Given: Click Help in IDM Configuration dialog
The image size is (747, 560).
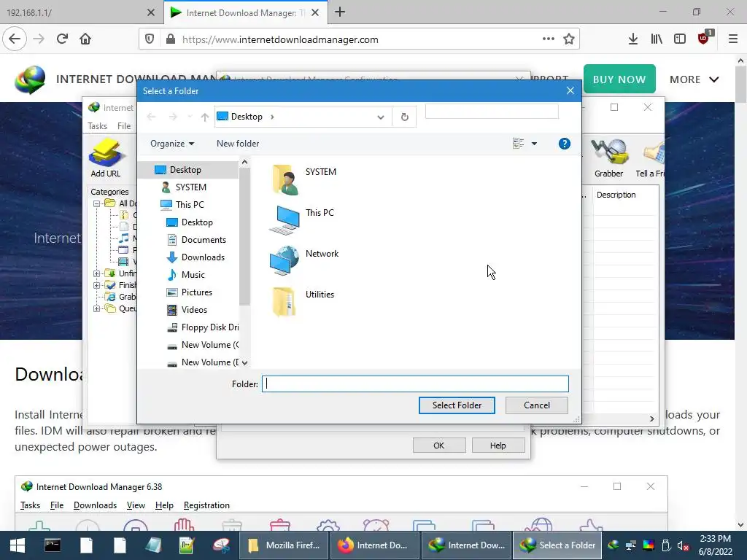Looking at the screenshot, I should coord(498,446).
